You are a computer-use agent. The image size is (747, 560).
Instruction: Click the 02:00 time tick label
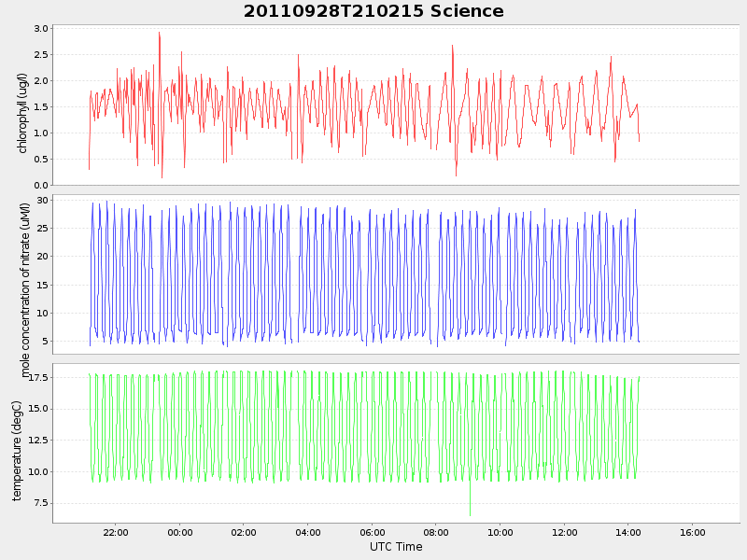point(244,532)
